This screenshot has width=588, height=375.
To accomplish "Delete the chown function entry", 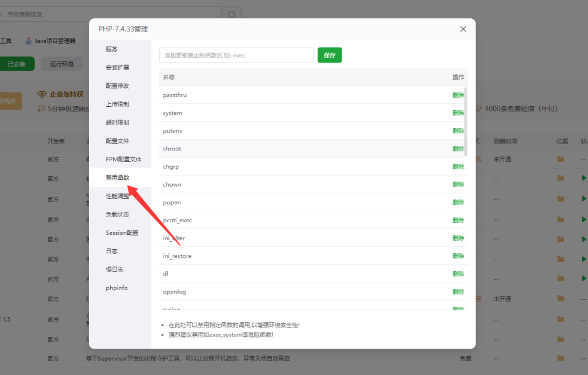I will pyautogui.click(x=458, y=184).
